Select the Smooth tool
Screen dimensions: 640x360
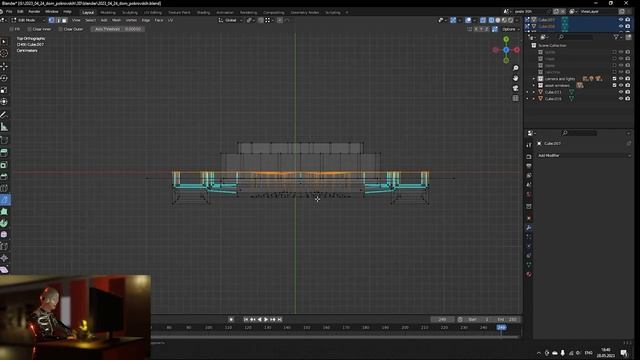[x=4, y=235]
